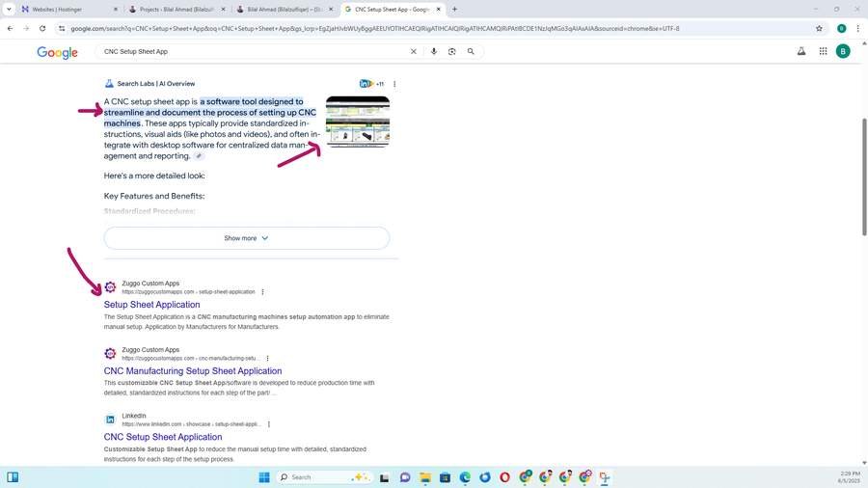Open Task View on the taskbar

point(384,477)
